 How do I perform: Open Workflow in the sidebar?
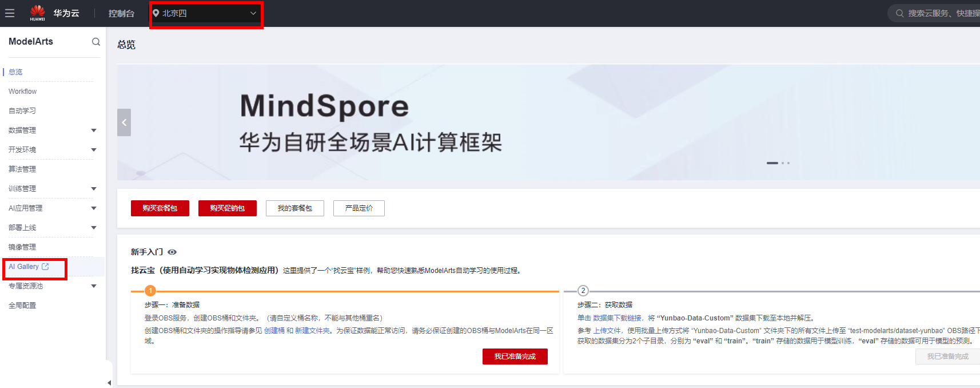coord(22,92)
